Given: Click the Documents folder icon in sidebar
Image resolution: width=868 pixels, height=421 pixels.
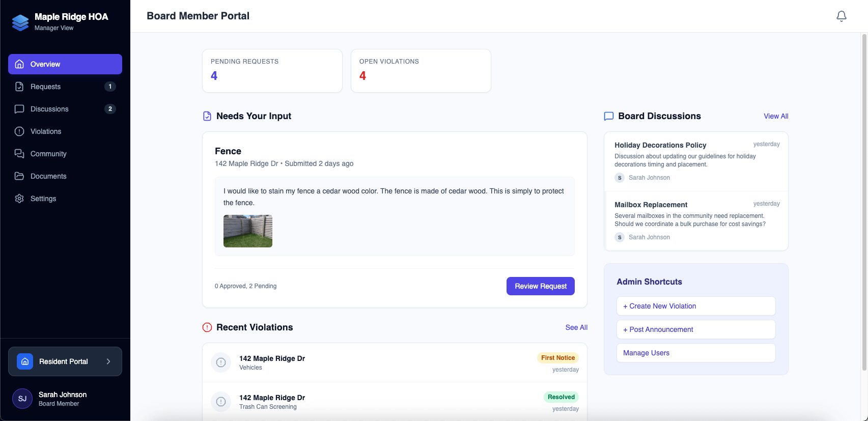Looking at the screenshot, I should tap(19, 176).
